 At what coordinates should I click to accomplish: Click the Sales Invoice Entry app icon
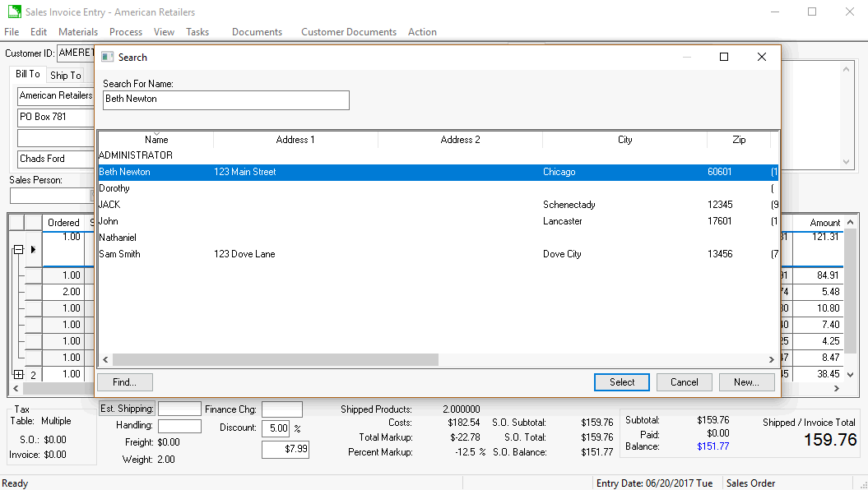pyautogui.click(x=14, y=12)
